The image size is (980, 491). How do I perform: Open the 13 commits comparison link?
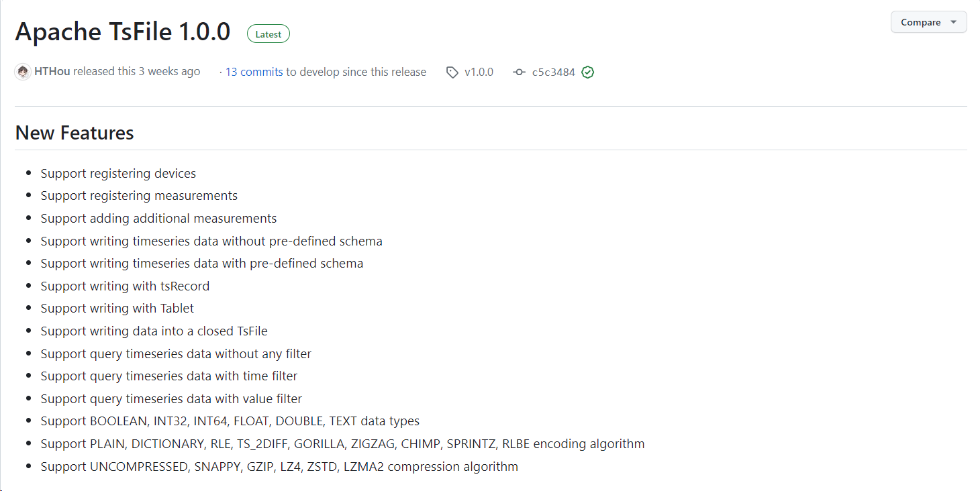pyautogui.click(x=254, y=71)
